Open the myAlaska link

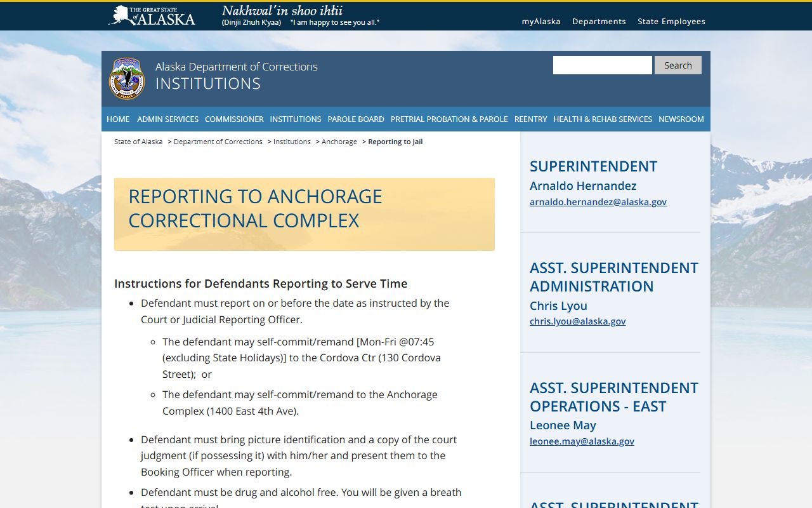[541, 22]
